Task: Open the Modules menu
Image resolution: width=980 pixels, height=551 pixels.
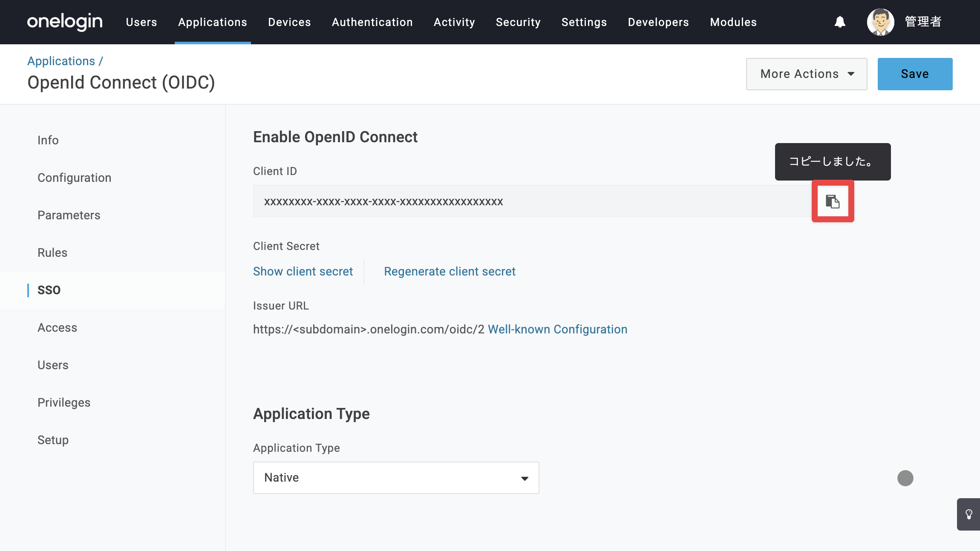Action: pyautogui.click(x=733, y=22)
